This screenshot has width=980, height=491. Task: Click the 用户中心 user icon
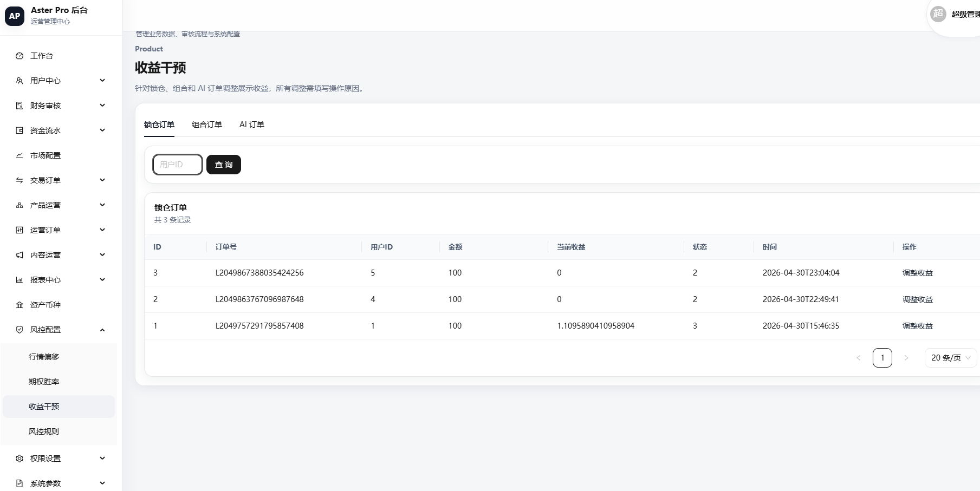click(x=20, y=81)
